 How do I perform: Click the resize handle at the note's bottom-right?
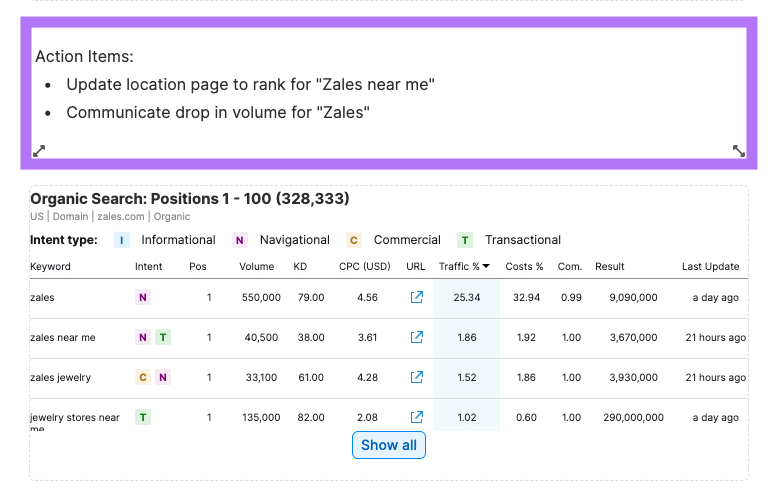tap(738, 151)
